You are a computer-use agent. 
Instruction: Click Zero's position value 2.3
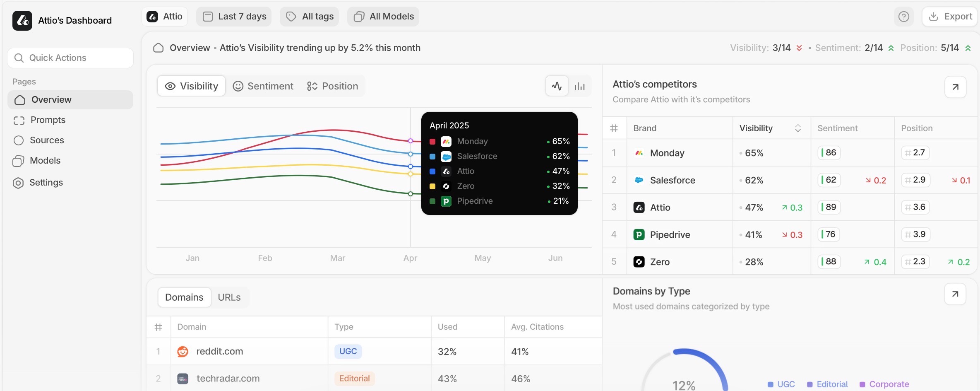point(915,262)
